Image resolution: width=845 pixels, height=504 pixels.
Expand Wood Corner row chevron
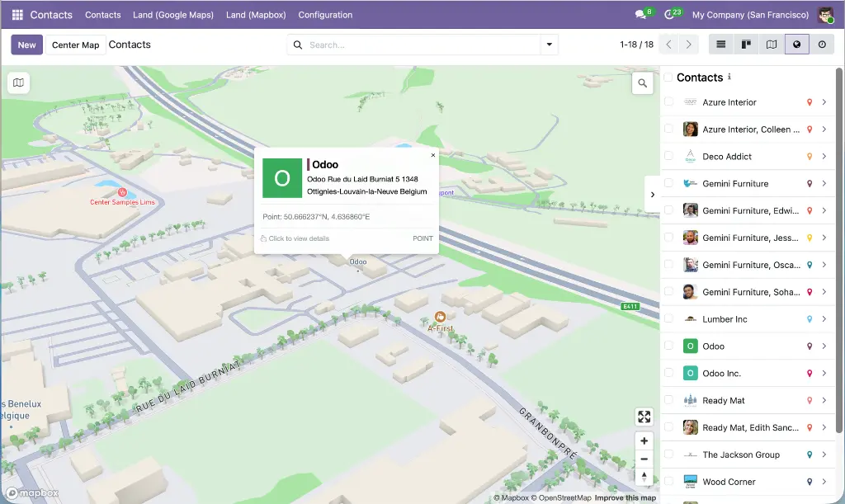824,482
